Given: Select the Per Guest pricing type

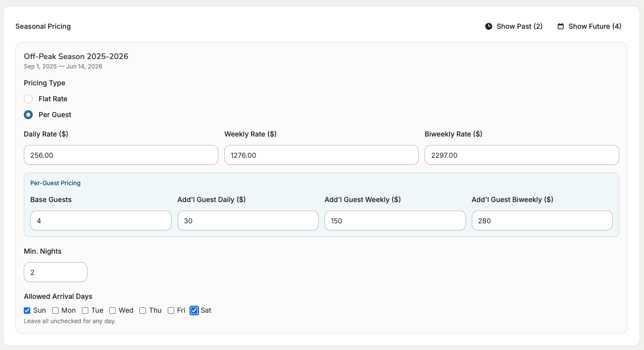Looking at the screenshot, I should 29,115.
